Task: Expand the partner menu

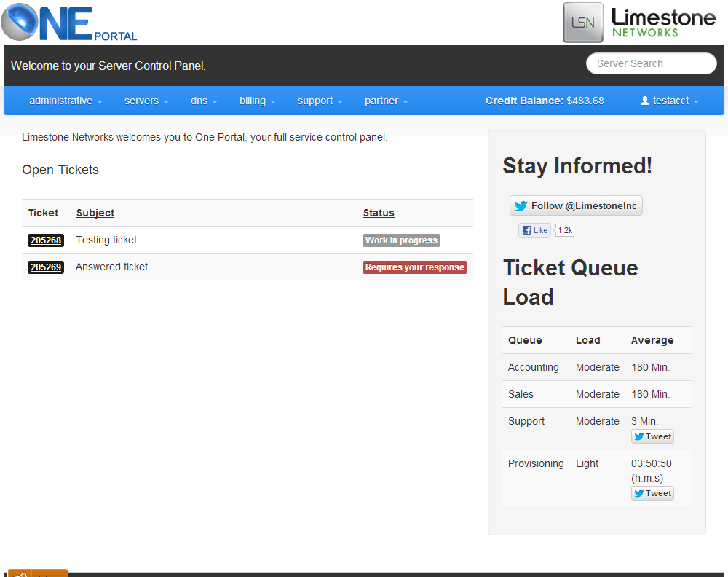Action: click(387, 101)
